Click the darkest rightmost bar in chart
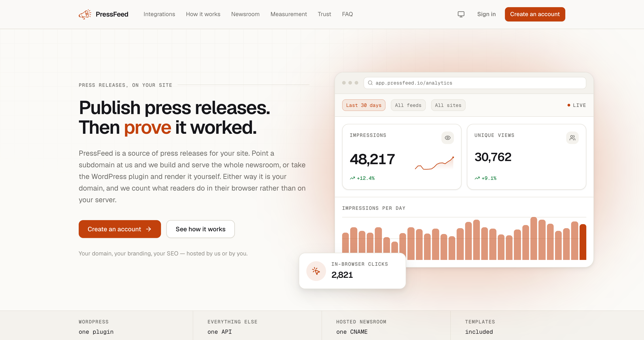The image size is (644, 340). tap(583, 242)
